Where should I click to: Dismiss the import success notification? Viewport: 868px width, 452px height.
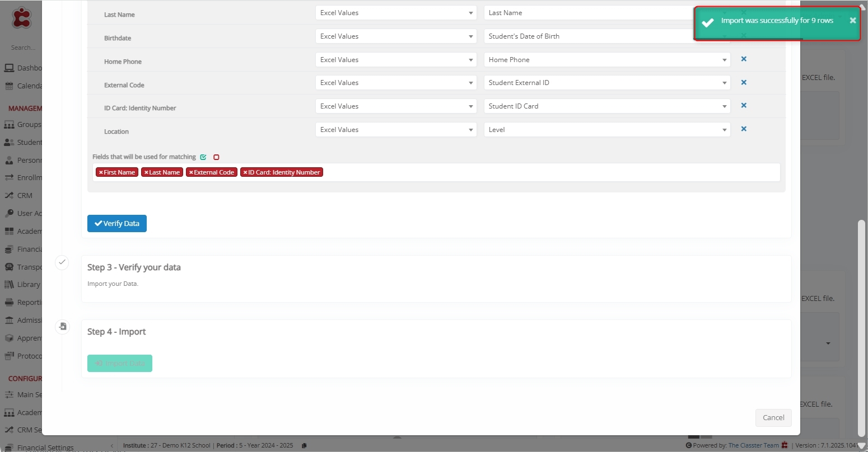point(852,21)
